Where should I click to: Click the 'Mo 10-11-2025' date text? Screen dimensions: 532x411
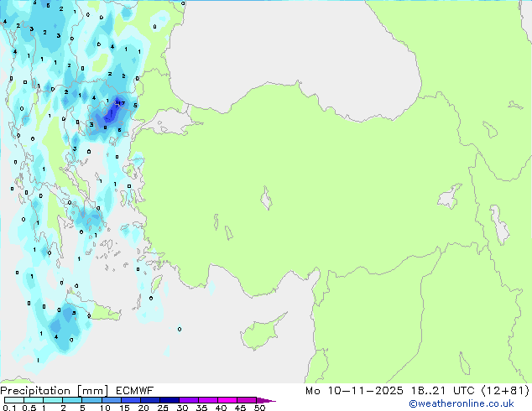(354, 391)
